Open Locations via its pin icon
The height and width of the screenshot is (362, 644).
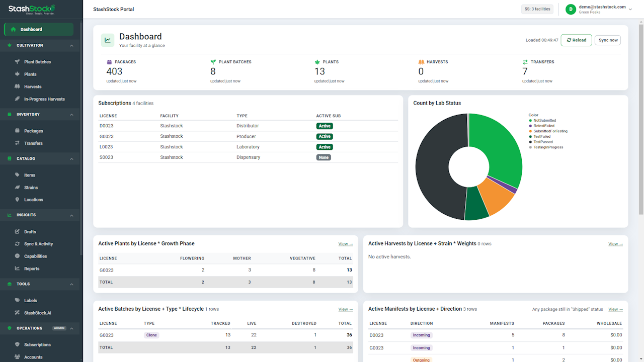(18, 200)
